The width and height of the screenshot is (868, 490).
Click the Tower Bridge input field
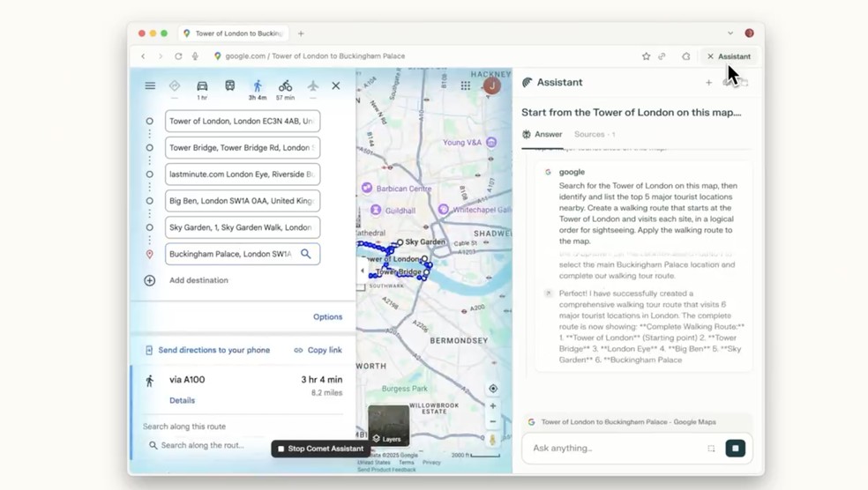click(243, 148)
